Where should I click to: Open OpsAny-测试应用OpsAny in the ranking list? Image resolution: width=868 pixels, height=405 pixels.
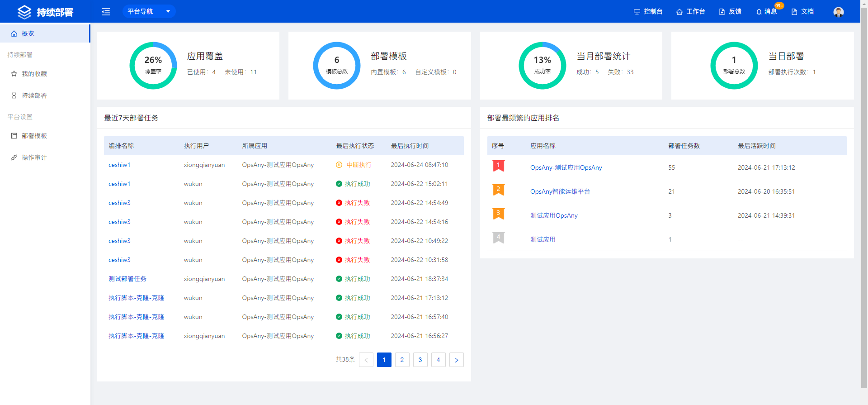[x=566, y=167]
